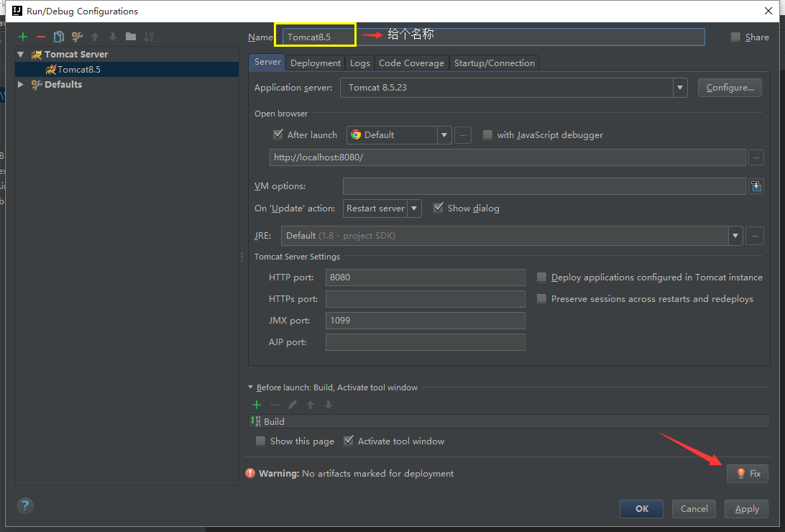Toggle the Show dialog checkbox
Screen dimensions: 785x532
tap(438, 208)
